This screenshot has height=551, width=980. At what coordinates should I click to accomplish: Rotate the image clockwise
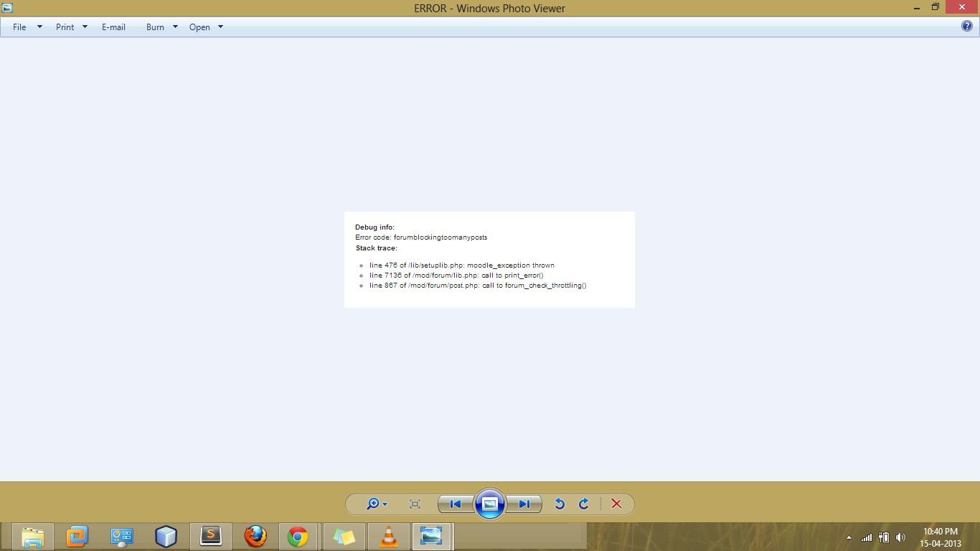584,504
